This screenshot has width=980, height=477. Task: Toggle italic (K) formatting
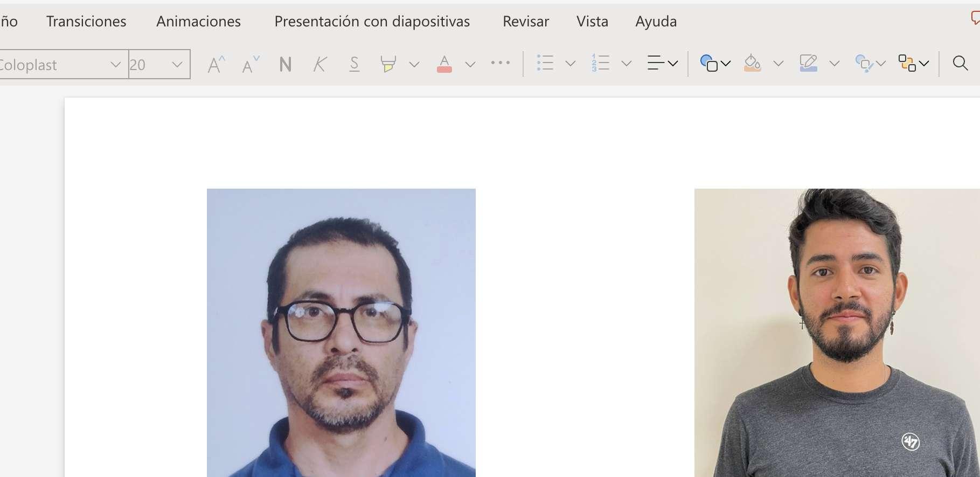click(319, 65)
